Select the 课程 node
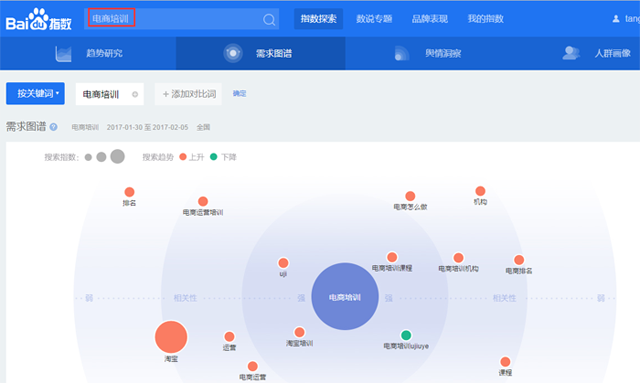 click(505, 362)
